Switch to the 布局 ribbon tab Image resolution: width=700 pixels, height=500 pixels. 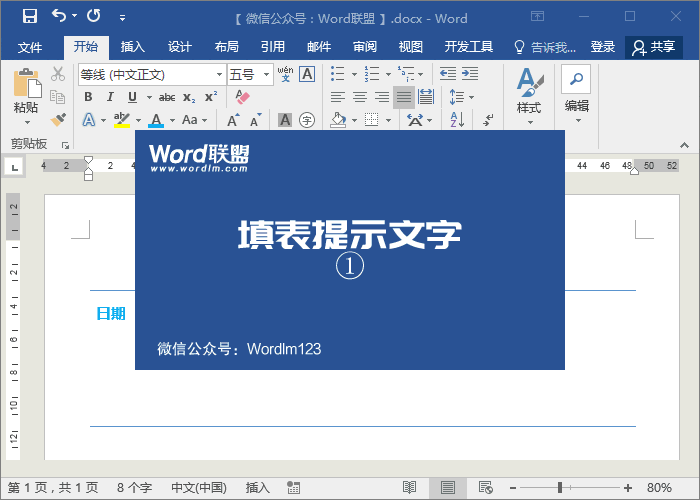pyautogui.click(x=226, y=46)
